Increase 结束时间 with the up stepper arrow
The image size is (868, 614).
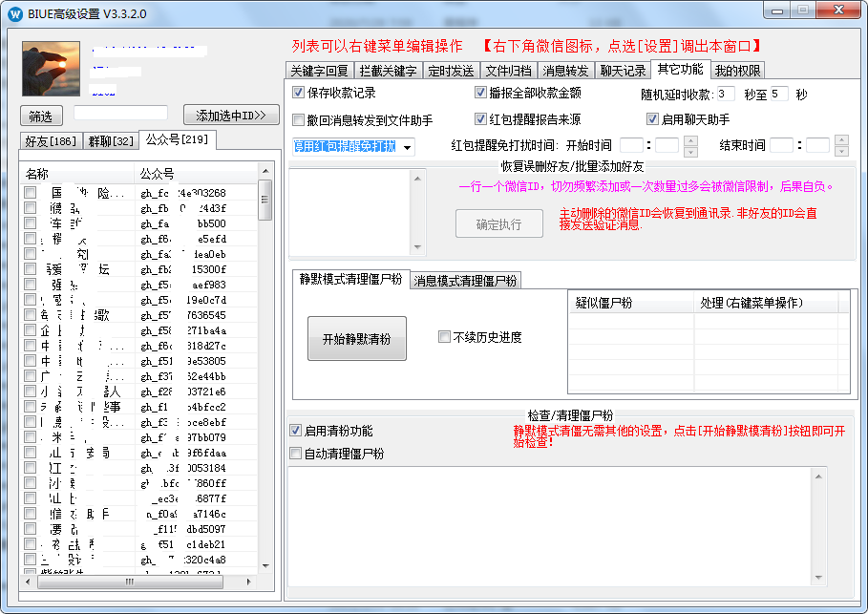[x=841, y=140]
